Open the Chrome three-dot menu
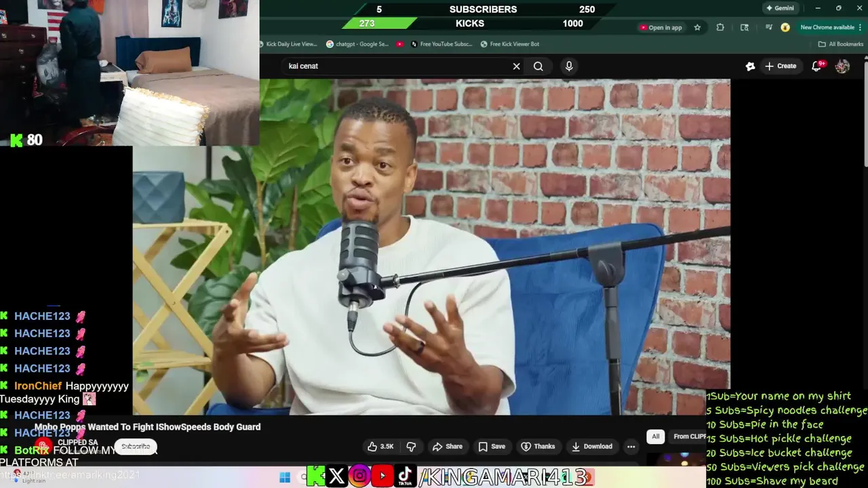 [861, 28]
